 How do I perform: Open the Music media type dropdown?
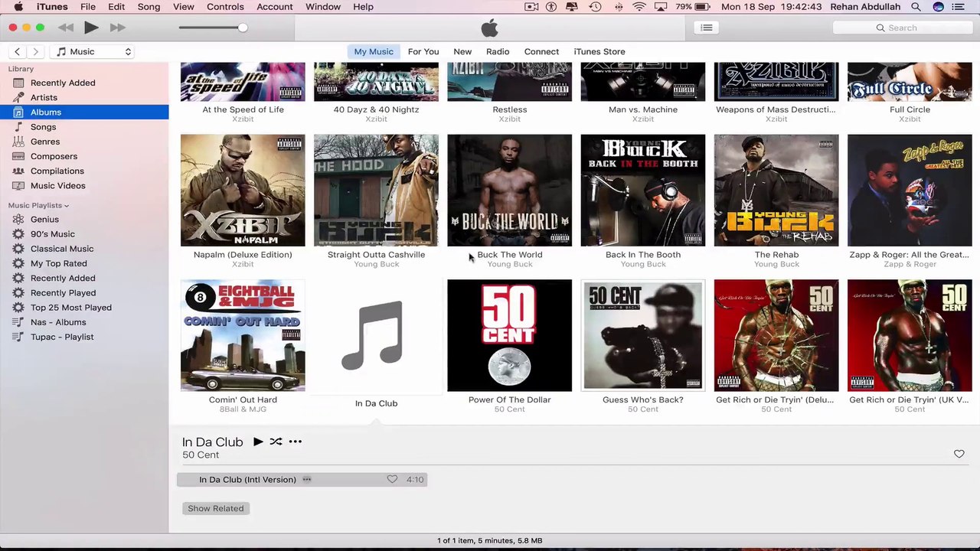tap(93, 51)
